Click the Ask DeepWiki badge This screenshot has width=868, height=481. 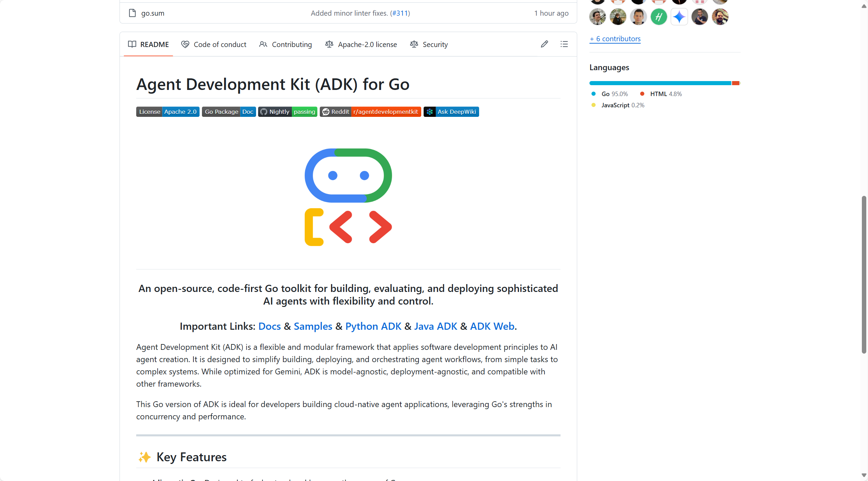click(x=451, y=112)
